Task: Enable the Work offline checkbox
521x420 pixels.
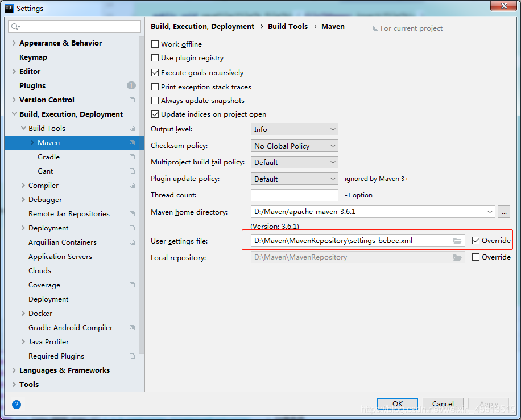Action: coord(155,44)
